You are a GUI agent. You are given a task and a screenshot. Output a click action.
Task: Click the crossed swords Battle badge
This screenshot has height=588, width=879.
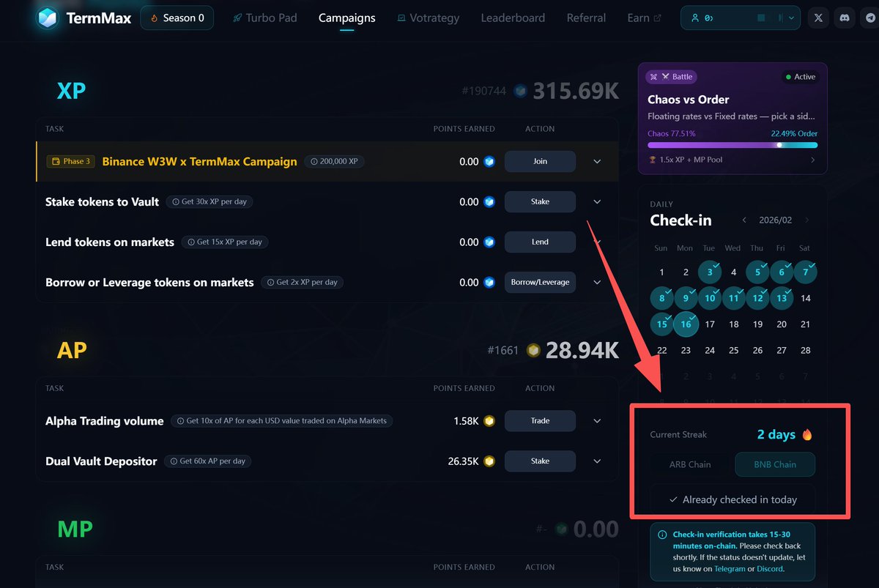pyautogui.click(x=670, y=77)
